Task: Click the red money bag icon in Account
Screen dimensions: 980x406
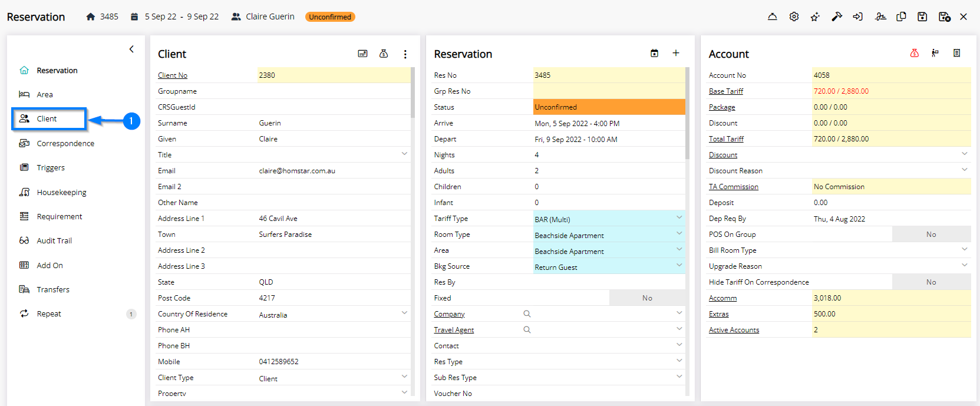Action: click(x=914, y=54)
